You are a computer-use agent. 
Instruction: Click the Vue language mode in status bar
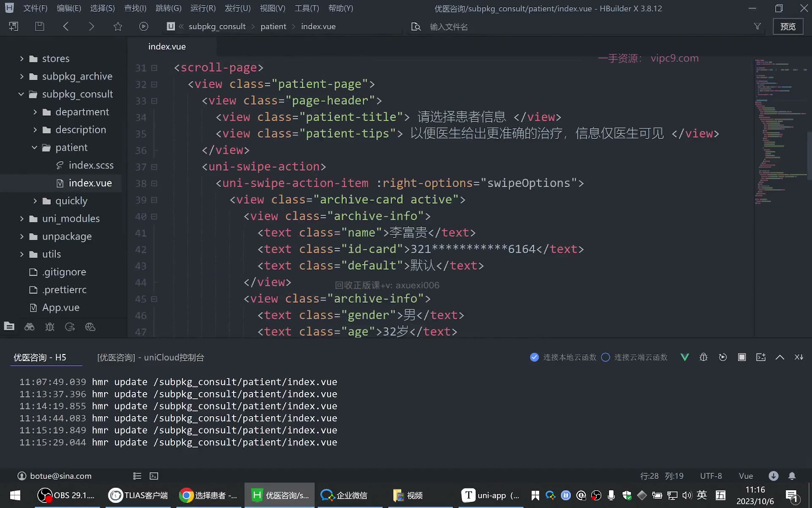click(x=746, y=476)
